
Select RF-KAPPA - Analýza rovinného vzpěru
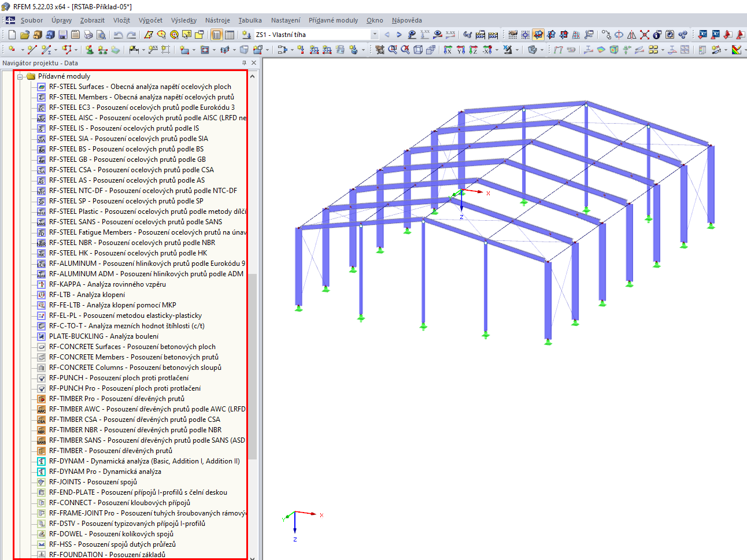pyautogui.click(x=108, y=284)
